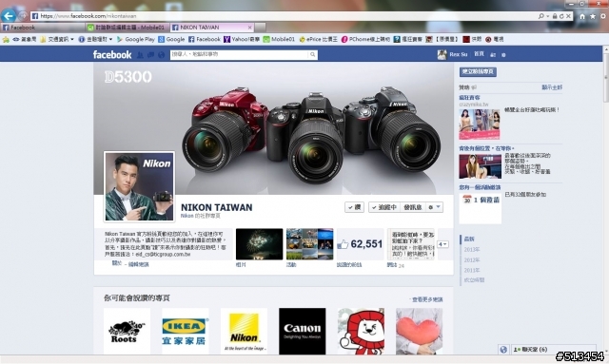Click the Facebook search magnifier button

pos(313,55)
